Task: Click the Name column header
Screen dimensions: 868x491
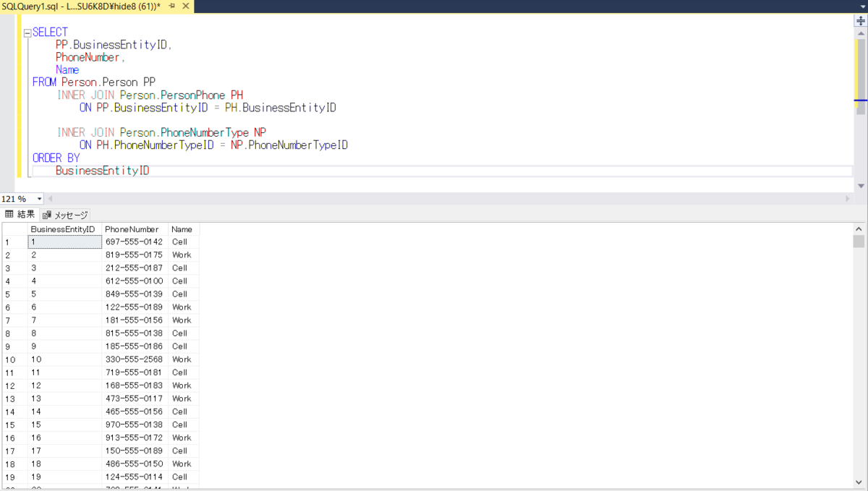Action: pos(184,229)
